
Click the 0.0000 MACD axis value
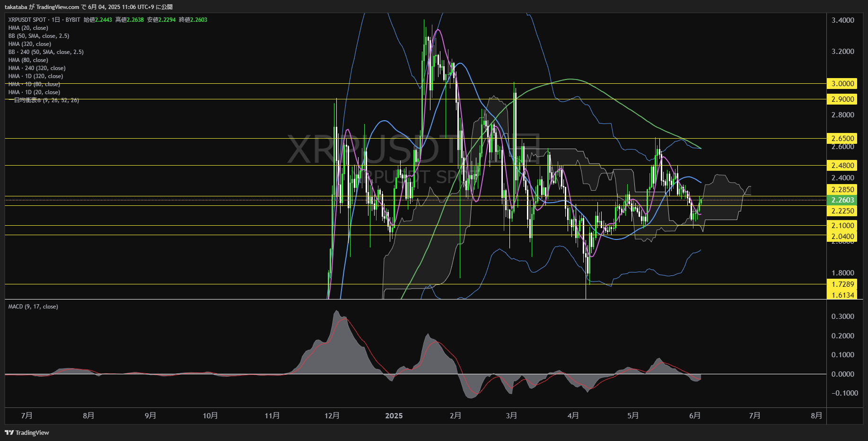[842, 374]
